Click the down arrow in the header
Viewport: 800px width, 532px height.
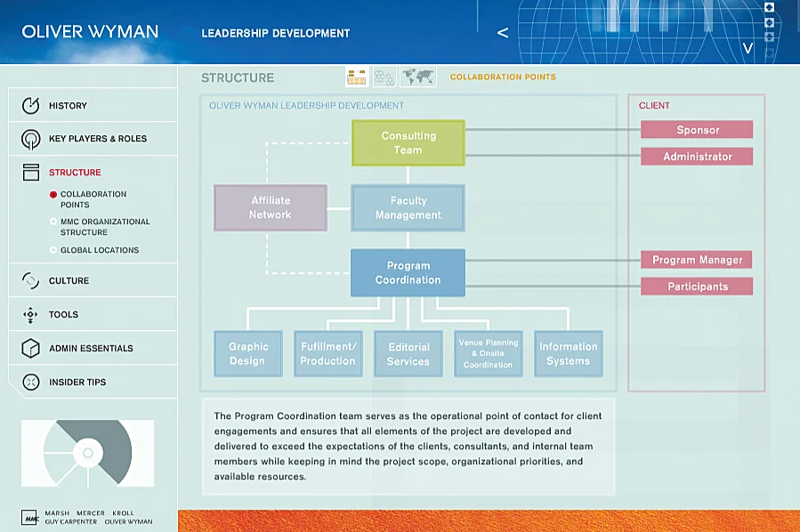point(747,48)
